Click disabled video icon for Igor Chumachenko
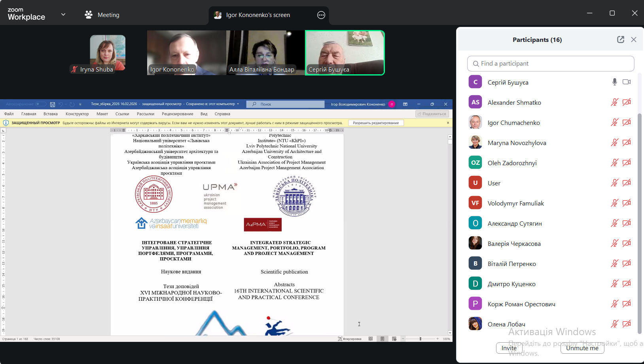 [x=627, y=123]
